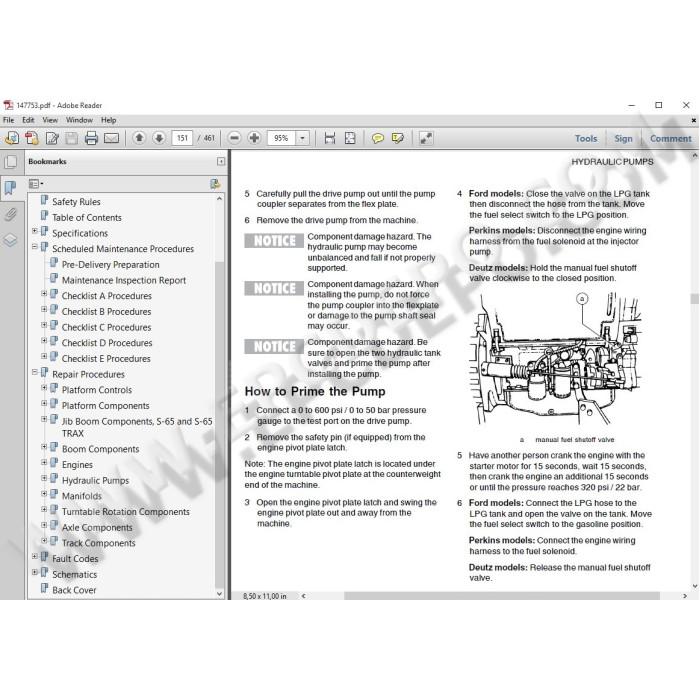Open the Attachments paperclip panel icon
The width and height of the screenshot is (700, 700).
point(10,214)
